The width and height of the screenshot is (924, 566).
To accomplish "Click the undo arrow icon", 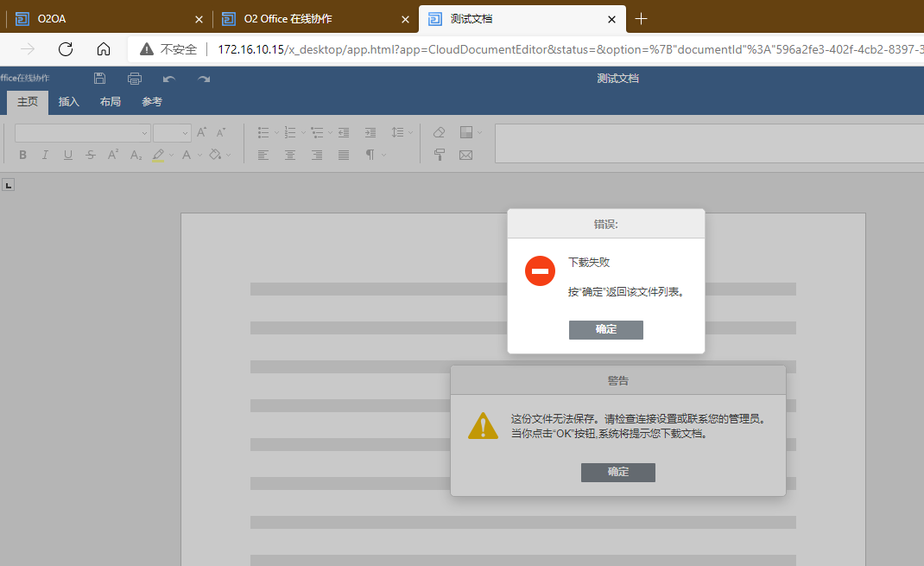I will pyautogui.click(x=169, y=79).
